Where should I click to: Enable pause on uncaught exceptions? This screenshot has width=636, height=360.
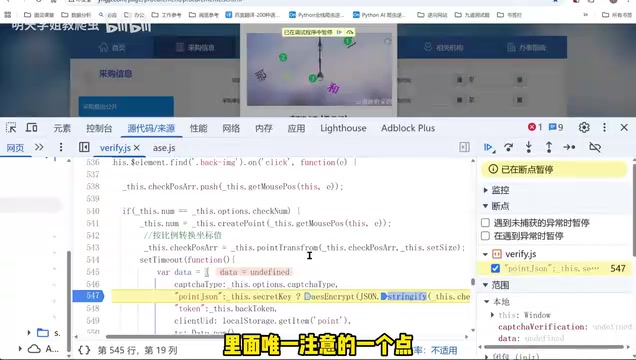coord(485,223)
